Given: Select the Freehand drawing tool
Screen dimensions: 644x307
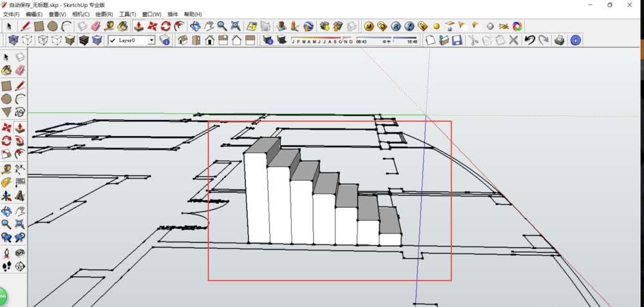Looking at the screenshot, I should click(20, 112).
